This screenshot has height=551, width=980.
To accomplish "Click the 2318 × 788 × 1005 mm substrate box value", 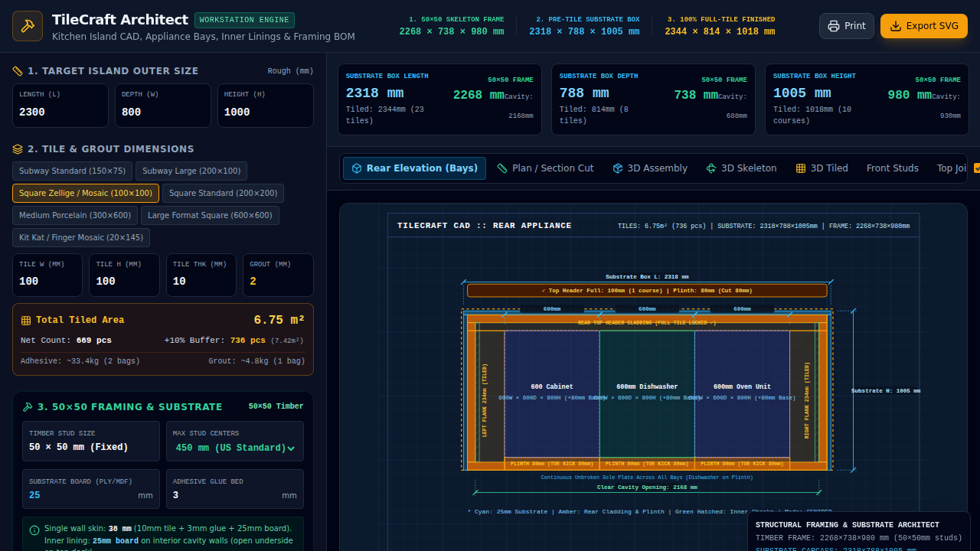I will (584, 31).
